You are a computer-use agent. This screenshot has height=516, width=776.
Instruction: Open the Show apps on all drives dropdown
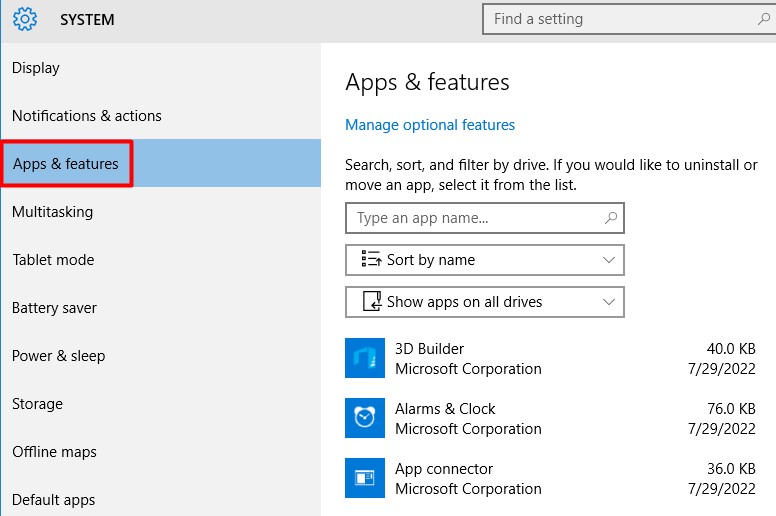tap(609, 302)
